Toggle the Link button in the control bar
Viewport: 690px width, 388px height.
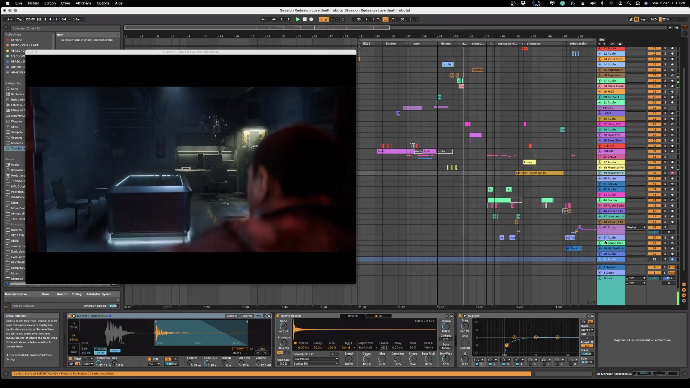10,19
